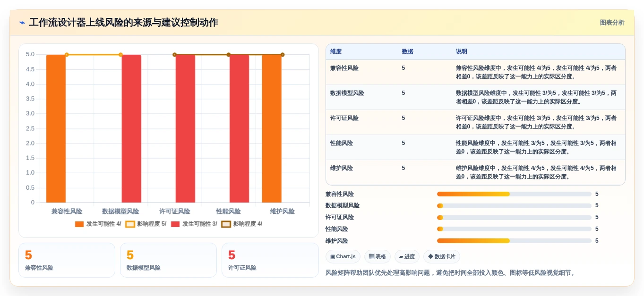Click the 维护风险 progress bar
Image resolution: width=644 pixels, height=296 pixels.
pos(514,241)
